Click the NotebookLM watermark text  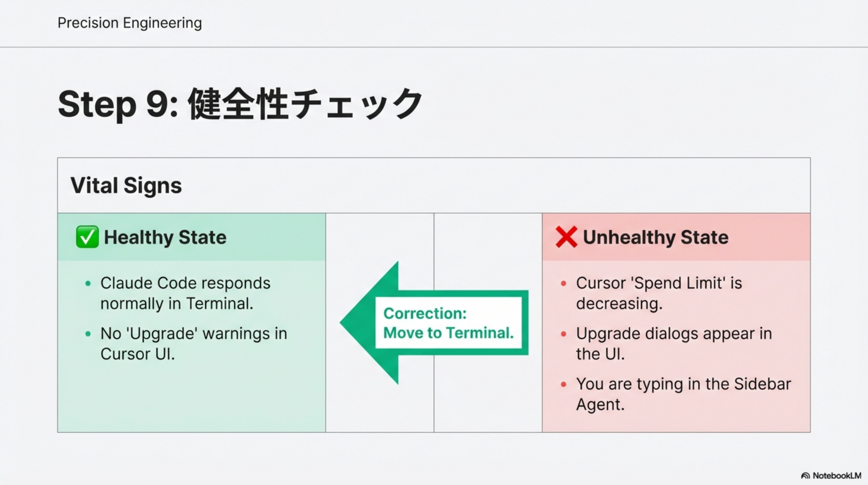837,476
